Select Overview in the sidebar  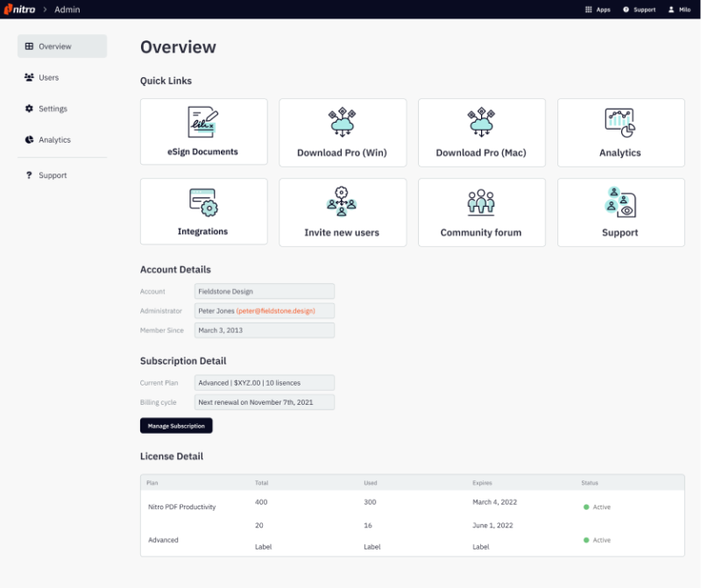(62, 46)
